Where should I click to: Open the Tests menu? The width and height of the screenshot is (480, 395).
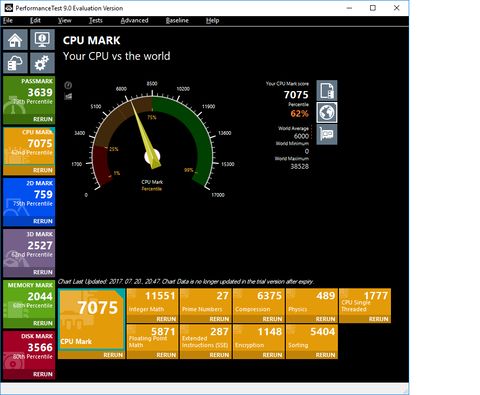tap(95, 21)
